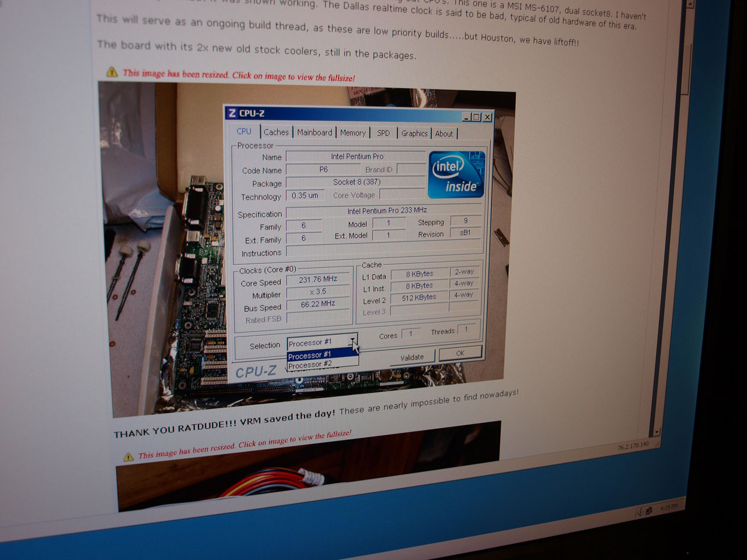
Task: Click the Level 2 '4-way' value
Action: click(x=465, y=295)
